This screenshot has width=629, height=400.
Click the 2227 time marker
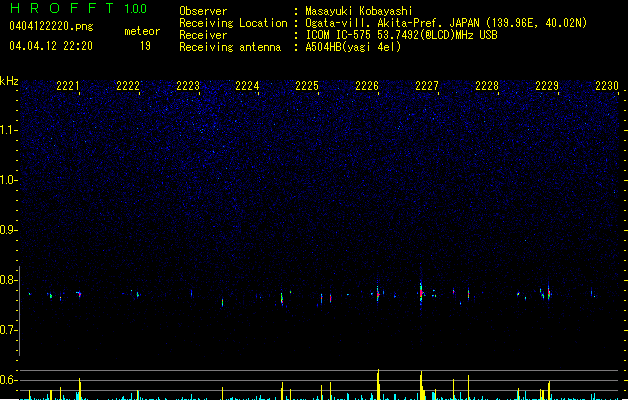427,86
